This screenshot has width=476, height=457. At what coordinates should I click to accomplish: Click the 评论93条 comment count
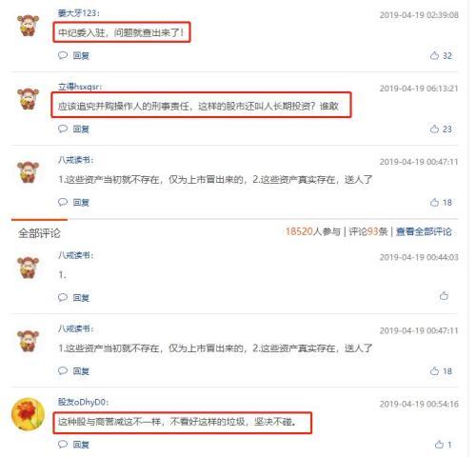coord(368,231)
